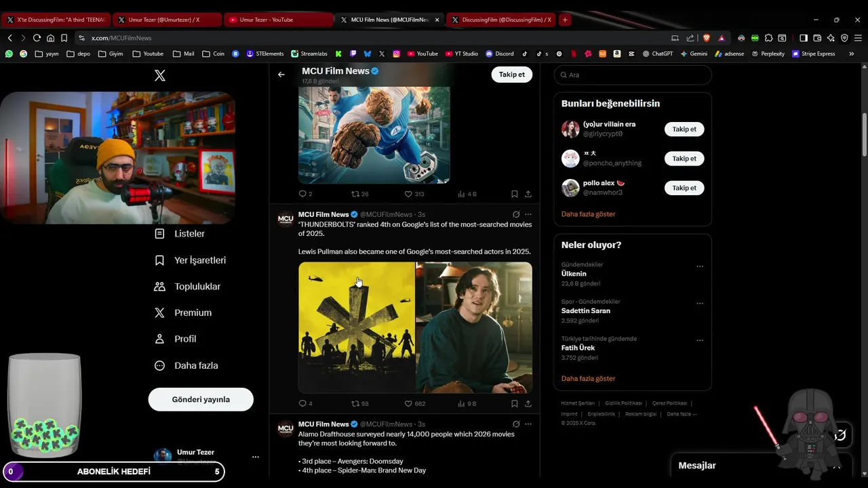868x488 pixels.
Task: Like the Thunderbolts post
Action: (414, 403)
